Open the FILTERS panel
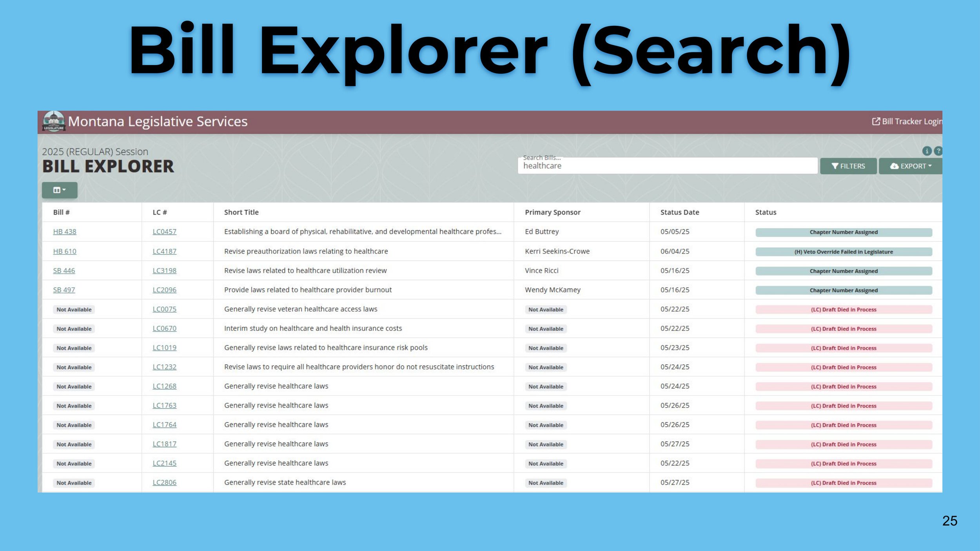This screenshot has height=551, width=980. click(x=848, y=166)
